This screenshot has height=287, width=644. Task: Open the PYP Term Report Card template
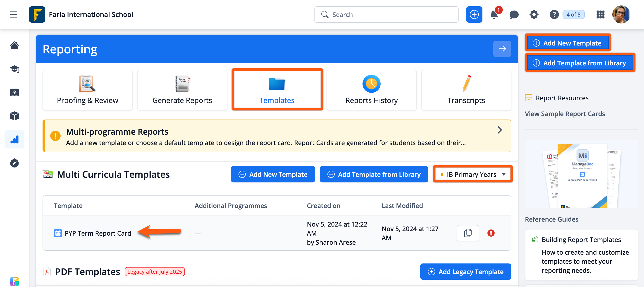tap(98, 233)
